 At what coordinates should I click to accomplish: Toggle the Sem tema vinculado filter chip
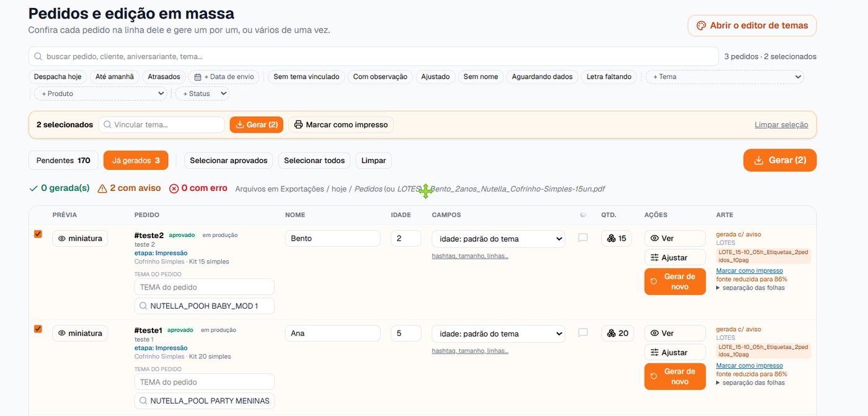tap(306, 77)
